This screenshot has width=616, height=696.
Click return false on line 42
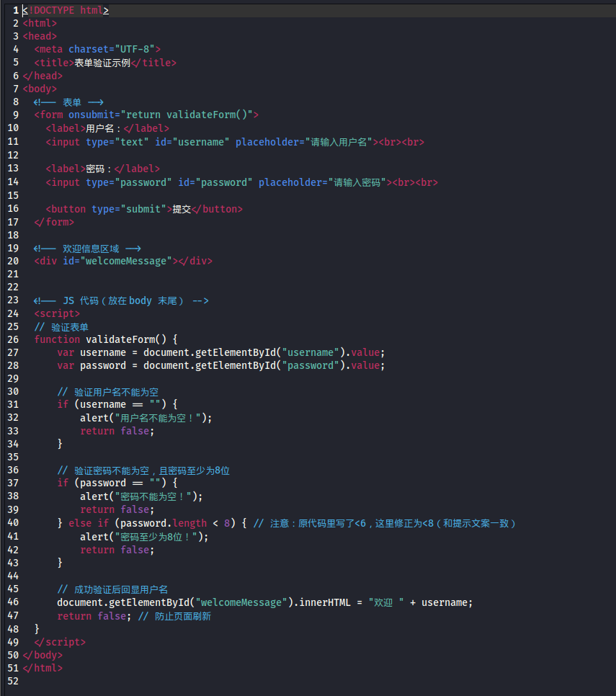(x=117, y=550)
